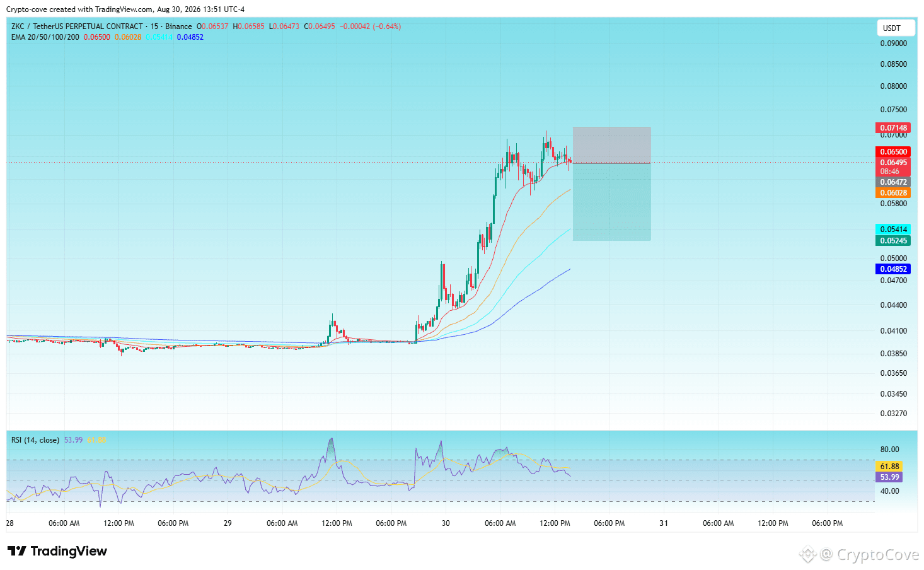
Task: Click the blue EMA 0.04852 legend value
Action: coord(190,37)
